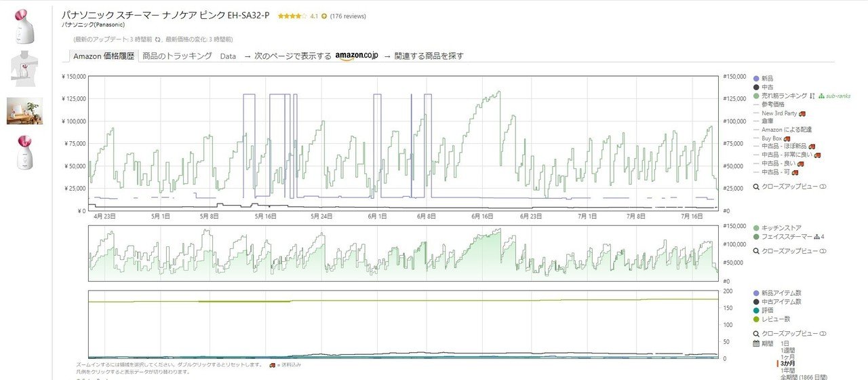
Task: Toggle the 新品 price series in the legend
Action: click(763, 79)
